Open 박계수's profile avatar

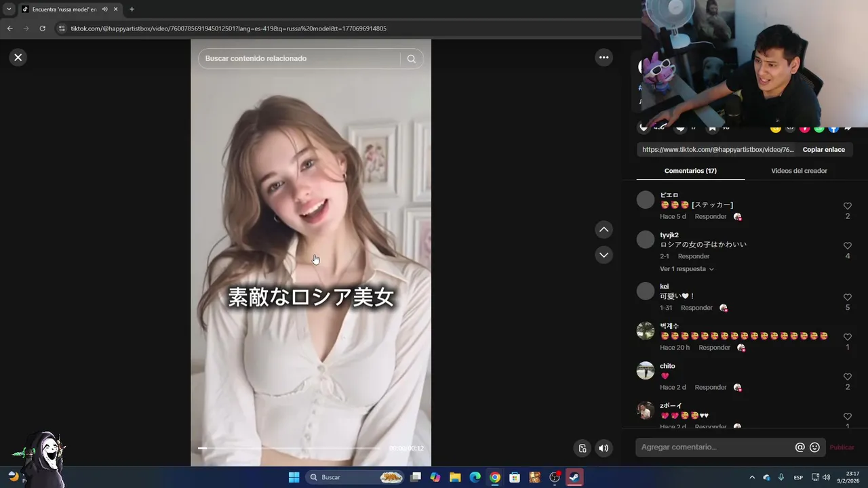click(x=646, y=331)
